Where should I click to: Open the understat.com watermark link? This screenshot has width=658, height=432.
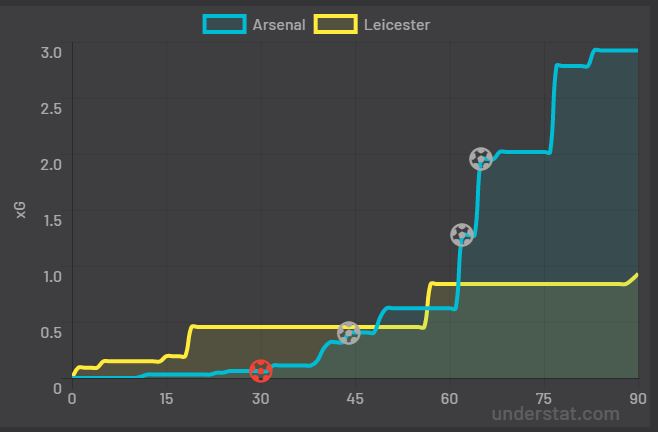point(556,414)
